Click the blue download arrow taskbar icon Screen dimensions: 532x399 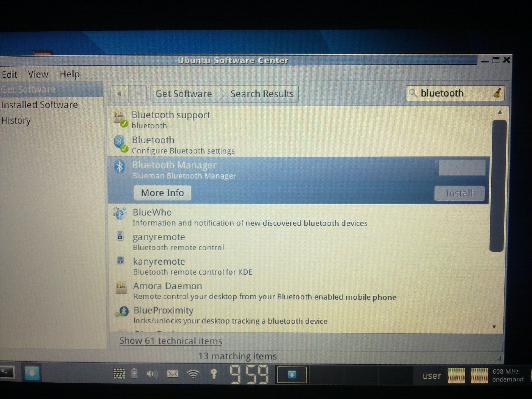click(32, 373)
